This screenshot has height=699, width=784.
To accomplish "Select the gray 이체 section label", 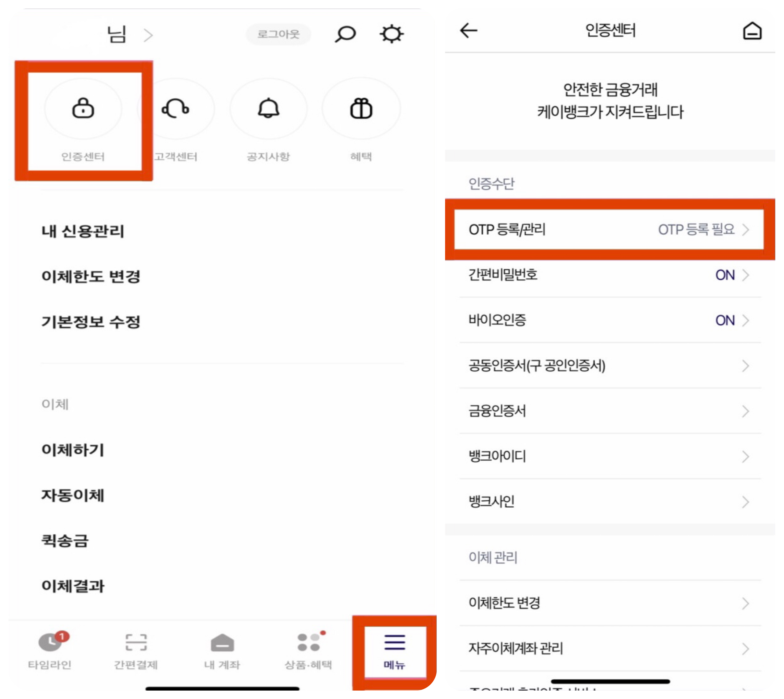I will pos(55,404).
